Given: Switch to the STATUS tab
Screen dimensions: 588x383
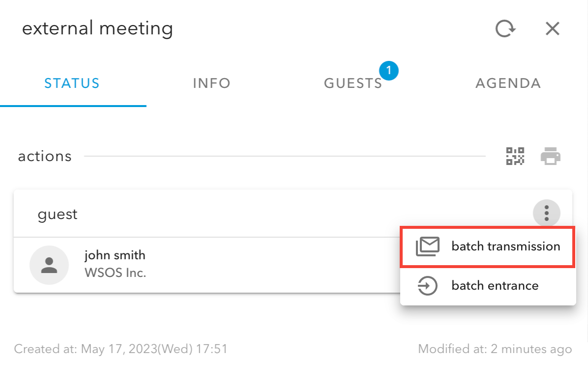Looking at the screenshot, I should click(72, 83).
